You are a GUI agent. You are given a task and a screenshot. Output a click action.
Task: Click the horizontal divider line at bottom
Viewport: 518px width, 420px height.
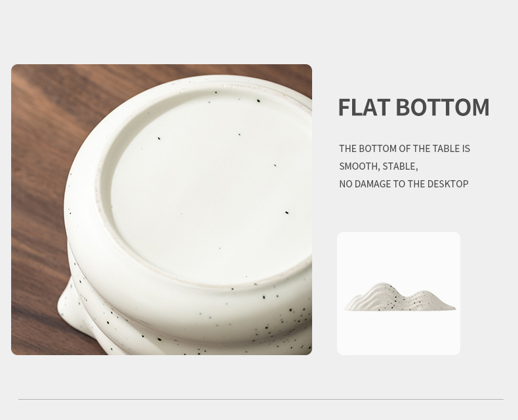pos(261,399)
